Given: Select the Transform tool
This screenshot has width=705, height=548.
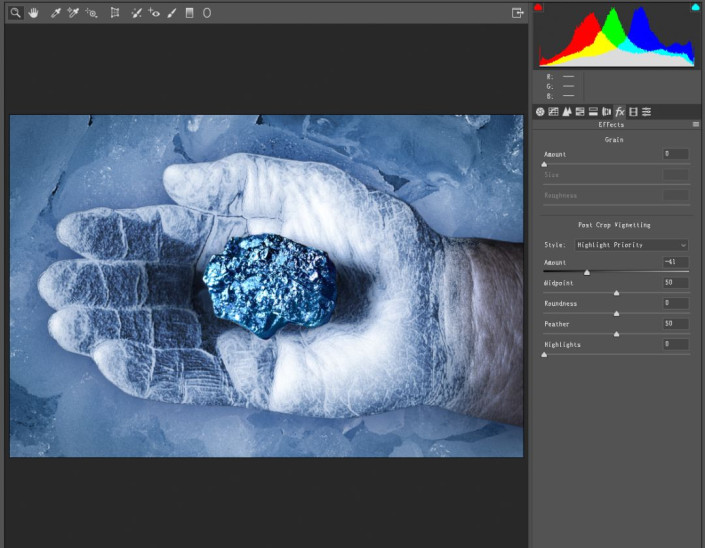Looking at the screenshot, I should [115, 13].
